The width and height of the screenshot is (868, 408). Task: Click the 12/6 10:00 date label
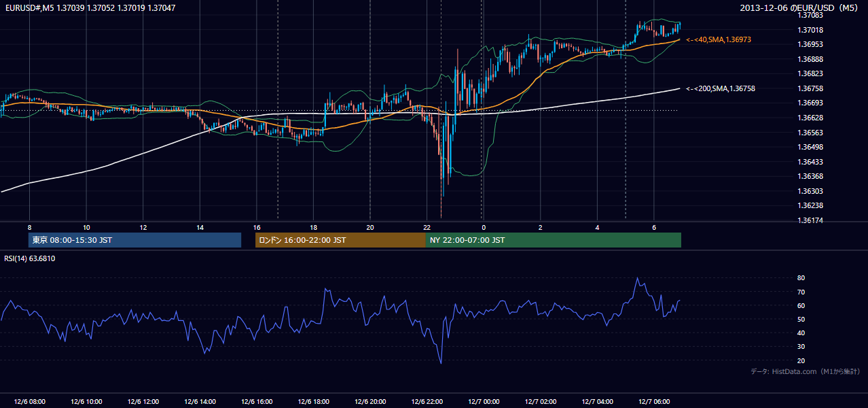click(86, 402)
